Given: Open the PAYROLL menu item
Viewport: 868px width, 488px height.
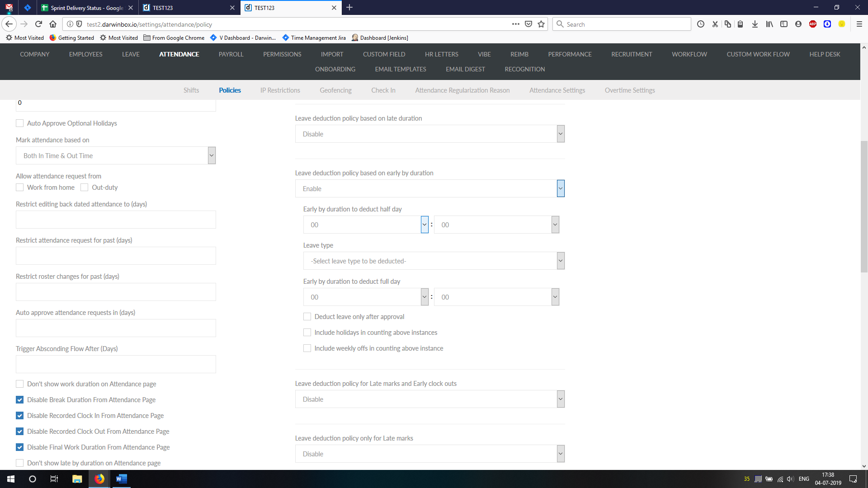Looking at the screenshot, I should (x=231, y=54).
